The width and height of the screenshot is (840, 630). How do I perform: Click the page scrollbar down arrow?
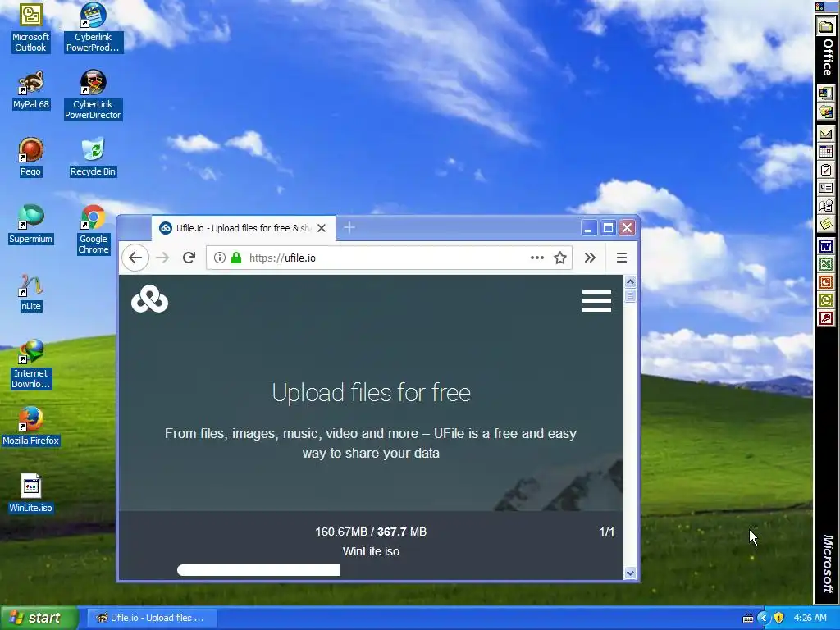(x=630, y=573)
